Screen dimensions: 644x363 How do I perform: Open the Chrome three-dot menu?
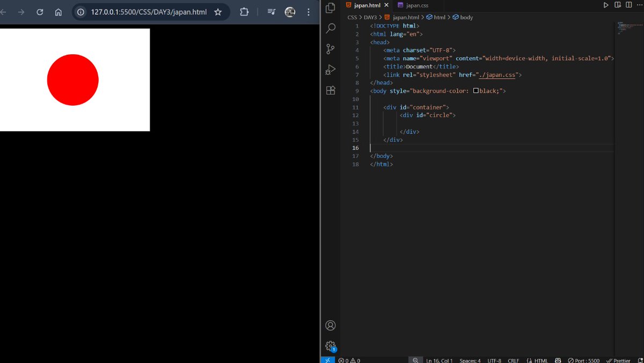[x=308, y=12]
